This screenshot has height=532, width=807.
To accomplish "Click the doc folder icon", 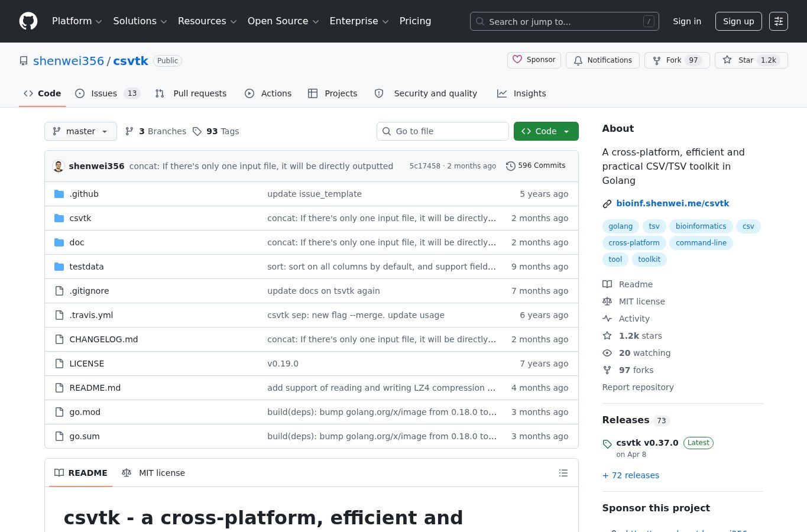I will (59, 242).
